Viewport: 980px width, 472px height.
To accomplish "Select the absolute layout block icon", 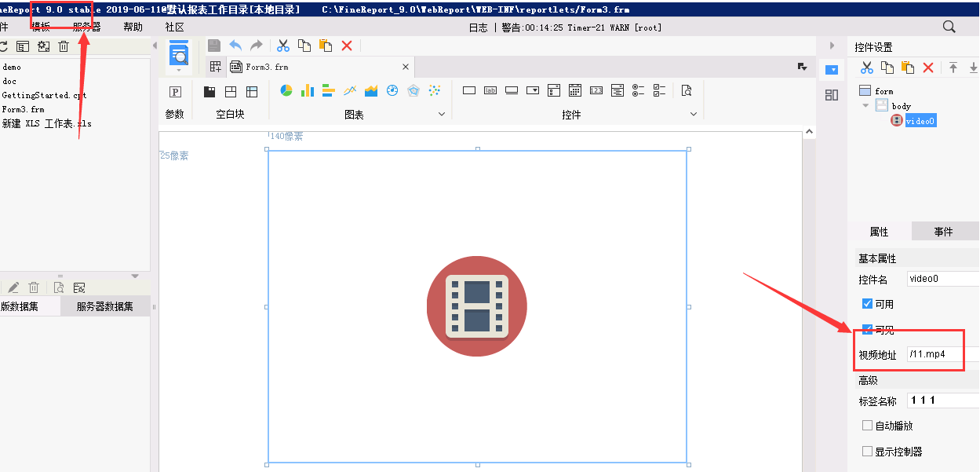I will coord(231,91).
